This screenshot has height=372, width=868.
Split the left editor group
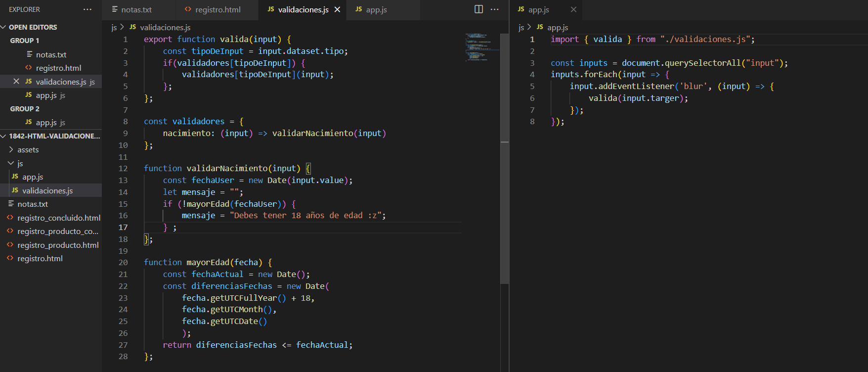pyautogui.click(x=478, y=9)
